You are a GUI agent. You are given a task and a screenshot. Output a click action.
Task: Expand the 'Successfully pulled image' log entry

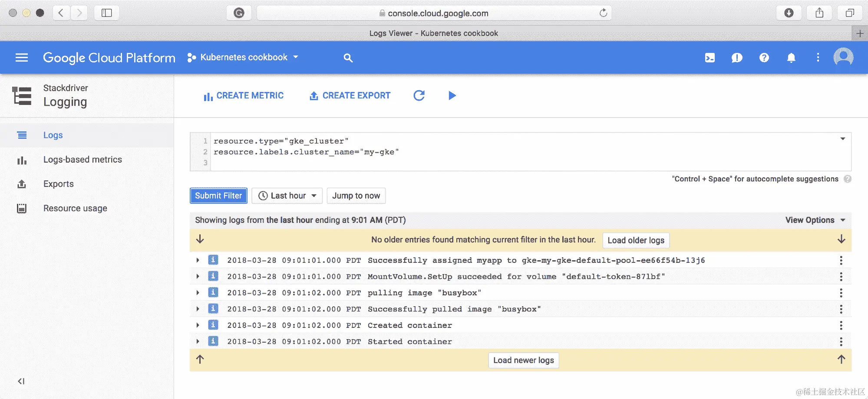pos(198,309)
